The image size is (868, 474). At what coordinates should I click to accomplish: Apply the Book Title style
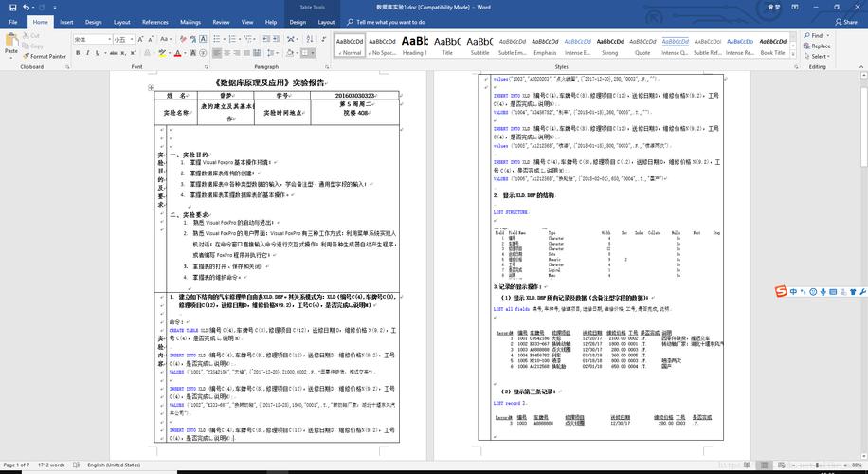tap(773, 46)
